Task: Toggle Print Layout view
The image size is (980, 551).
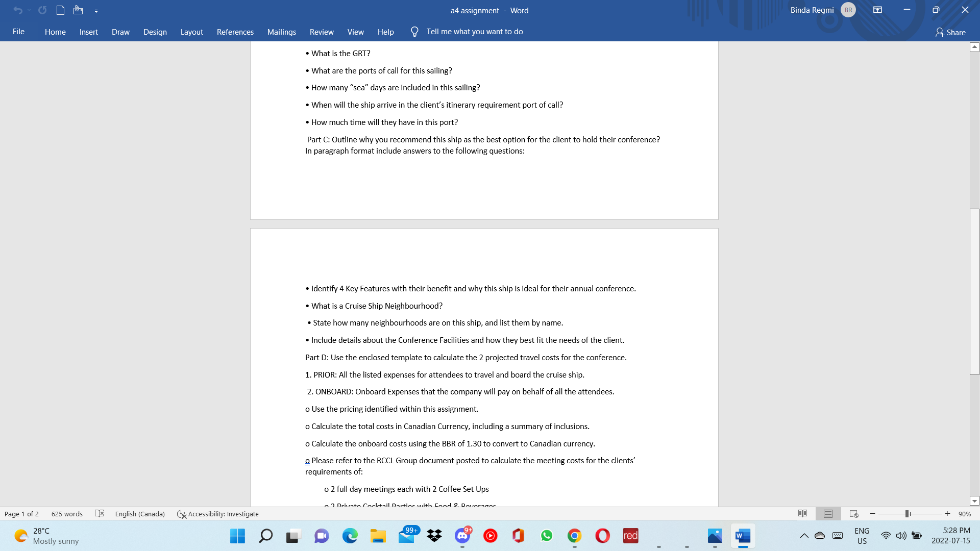Action: [828, 514]
